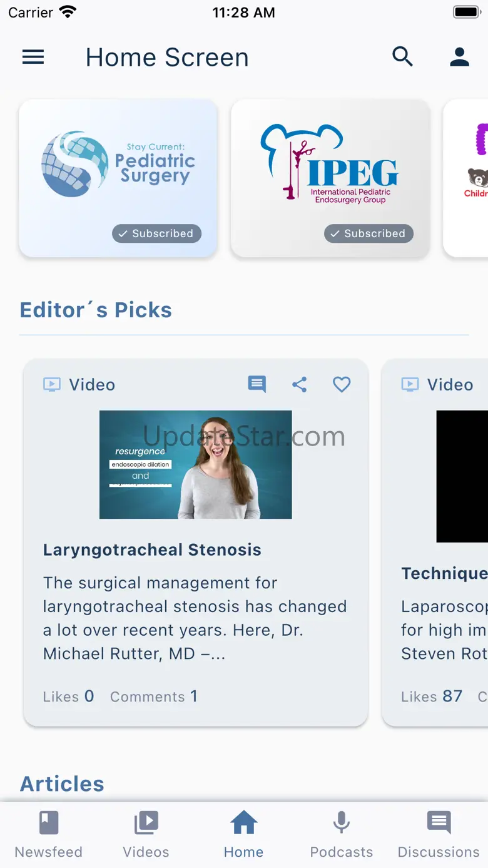Switch to the Discussions tab
The image size is (488, 868).
pyautogui.click(x=439, y=835)
